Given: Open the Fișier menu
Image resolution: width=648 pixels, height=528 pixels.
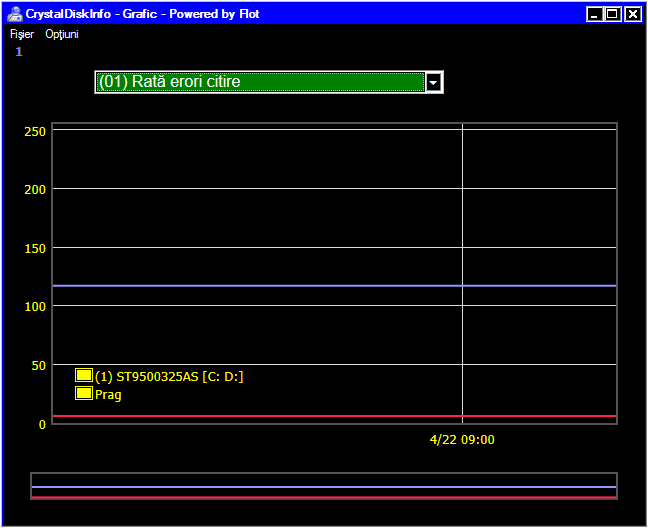Looking at the screenshot, I should click(21, 34).
